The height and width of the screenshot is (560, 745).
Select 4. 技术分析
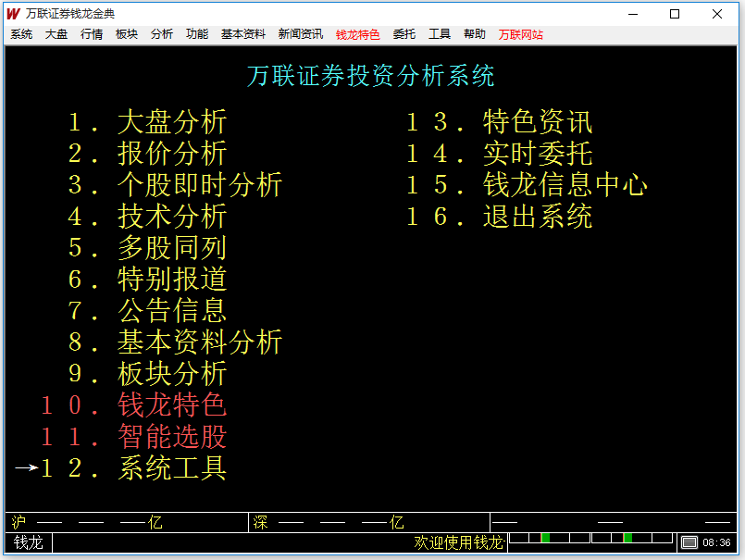pos(147,217)
